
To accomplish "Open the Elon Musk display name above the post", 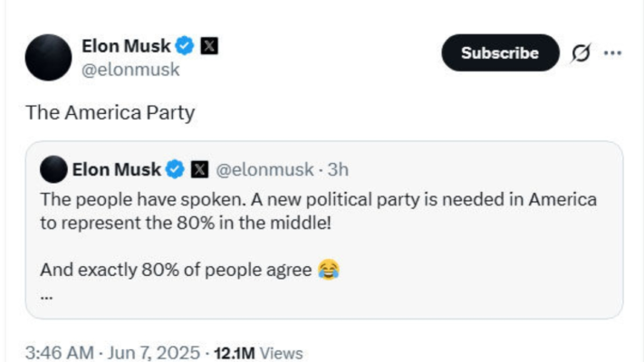I will [x=126, y=44].
